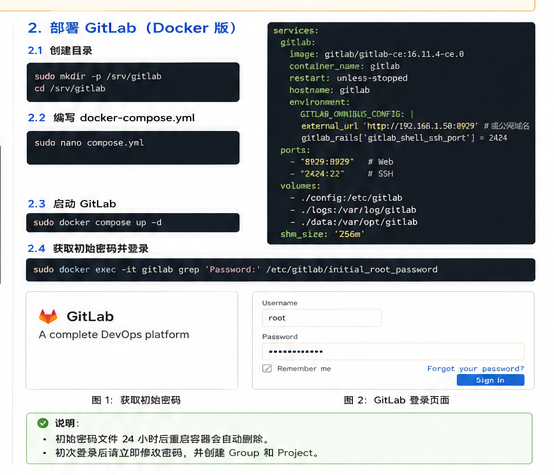Click the subheading 2.3 启动 GitLab
554x475 pixels.
coord(72,204)
